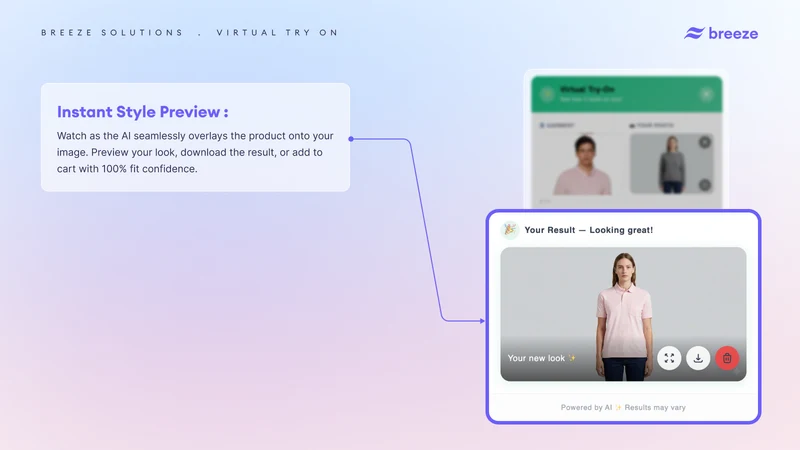Image resolution: width=800 pixels, height=450 pixels.
Task: Click the garment thumbnail of man in pink polo
Action: click(583, 164)
